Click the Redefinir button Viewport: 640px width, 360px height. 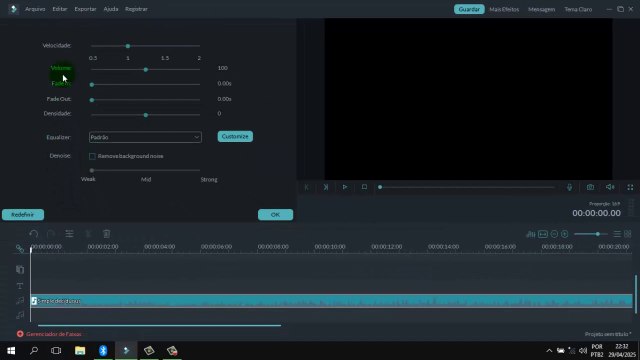[23, 215]
